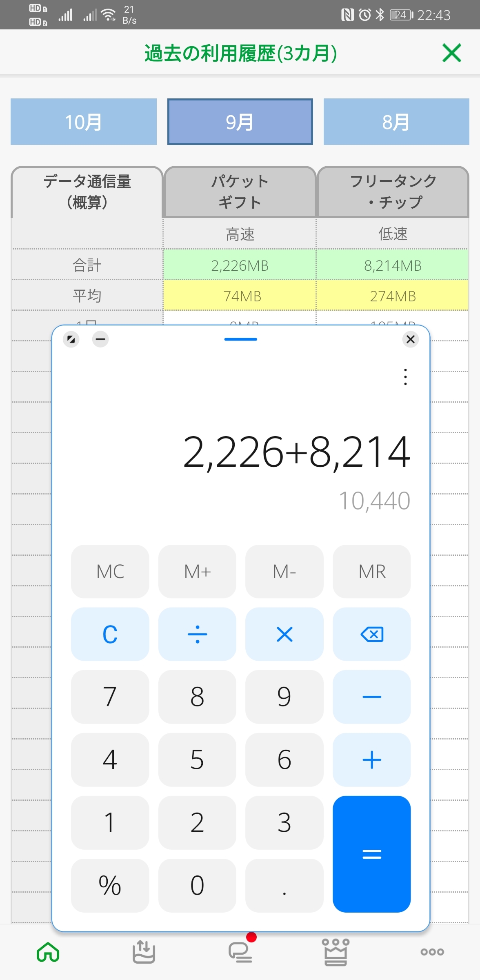Screen dimensions: 480x980
Task: Open the data charge icon in bottom bar
Action: pyautogui.click(x=144, y=952)
